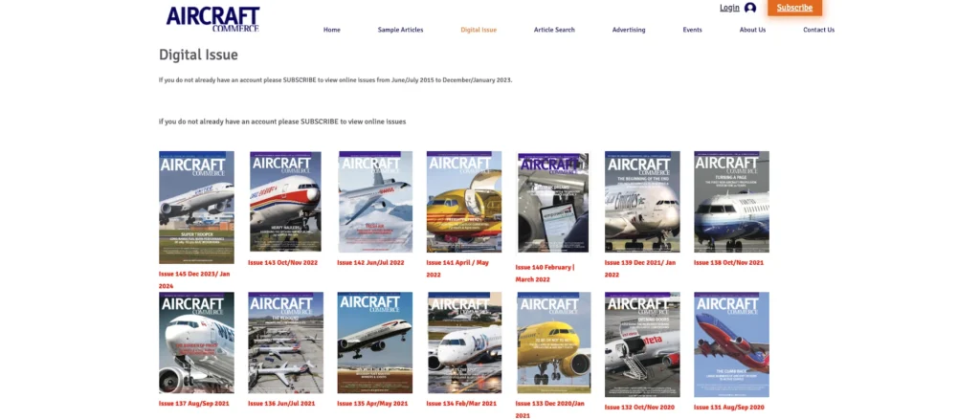The width and height of the screenshot is (980, 420).
Task: Open the Issue 135 cover thumbnail
Action: tap(375, 343)
